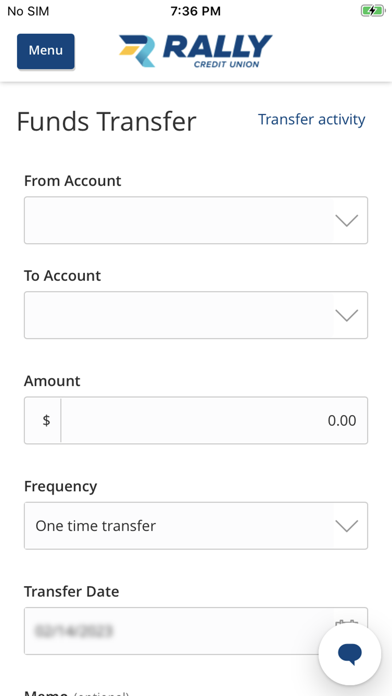Open the From Account selection box
Viewport: 392px width, 696px height.
[x=196, y=220]
